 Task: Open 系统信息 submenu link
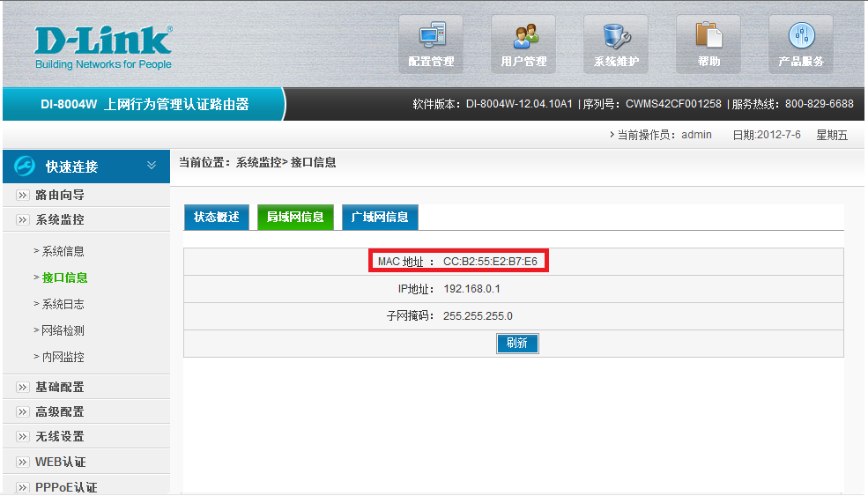point(63,251)
